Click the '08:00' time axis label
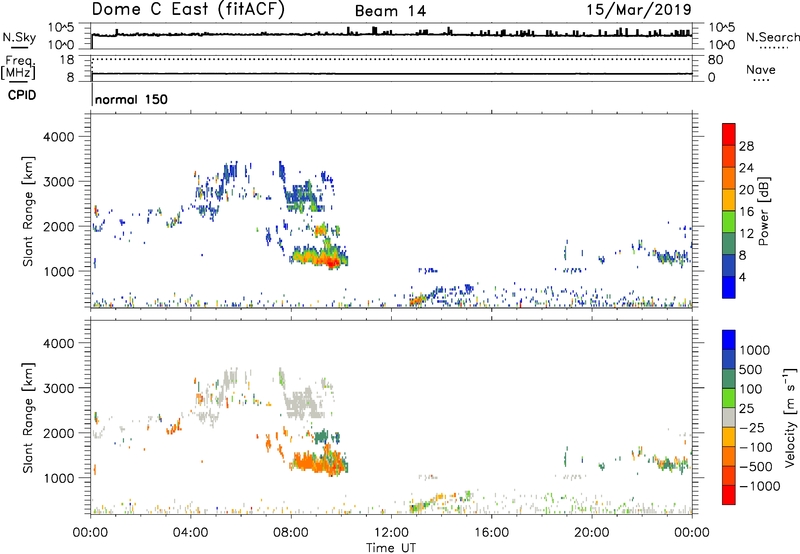The height and width of the screenshot is (554, 800). [290, 533]
